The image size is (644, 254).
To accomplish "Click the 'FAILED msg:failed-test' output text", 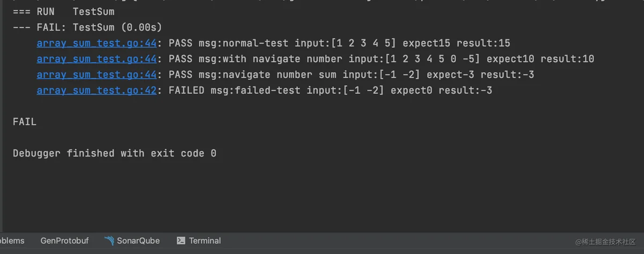I will [235, 91].
